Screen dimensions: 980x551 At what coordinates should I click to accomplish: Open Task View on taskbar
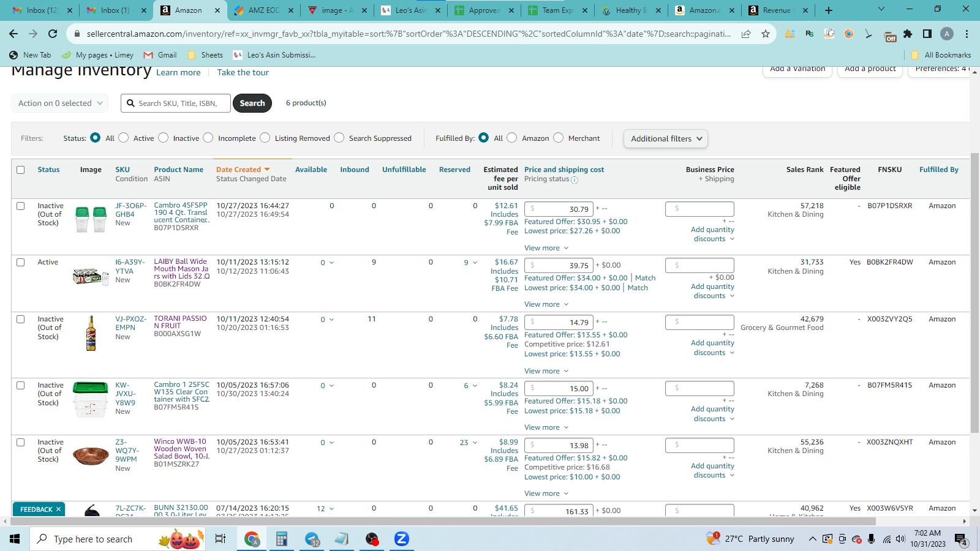221,539
